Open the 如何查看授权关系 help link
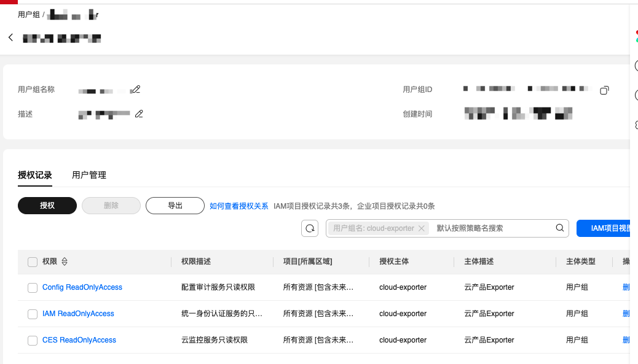The height and width of the screenshot is (364, 638). (x=239, y=206)
